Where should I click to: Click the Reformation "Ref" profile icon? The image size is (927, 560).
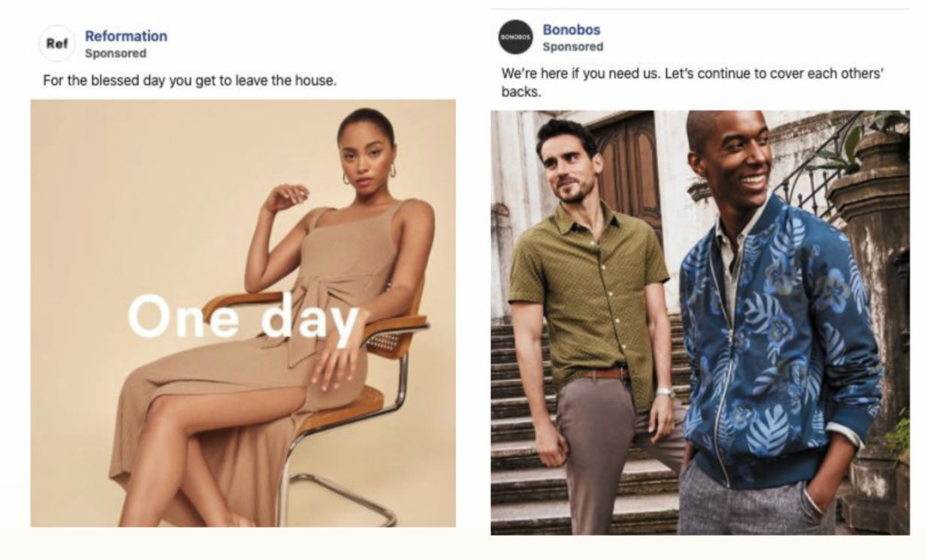[56, 44]
